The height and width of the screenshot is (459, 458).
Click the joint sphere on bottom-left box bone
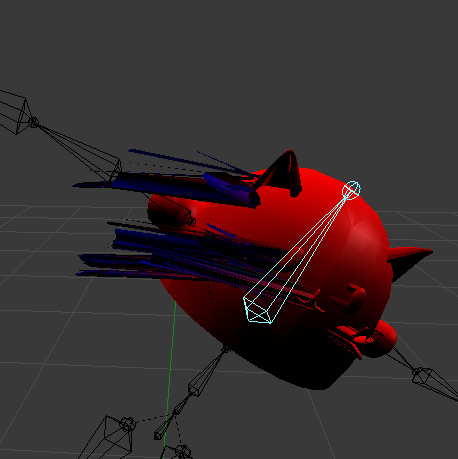128,424
